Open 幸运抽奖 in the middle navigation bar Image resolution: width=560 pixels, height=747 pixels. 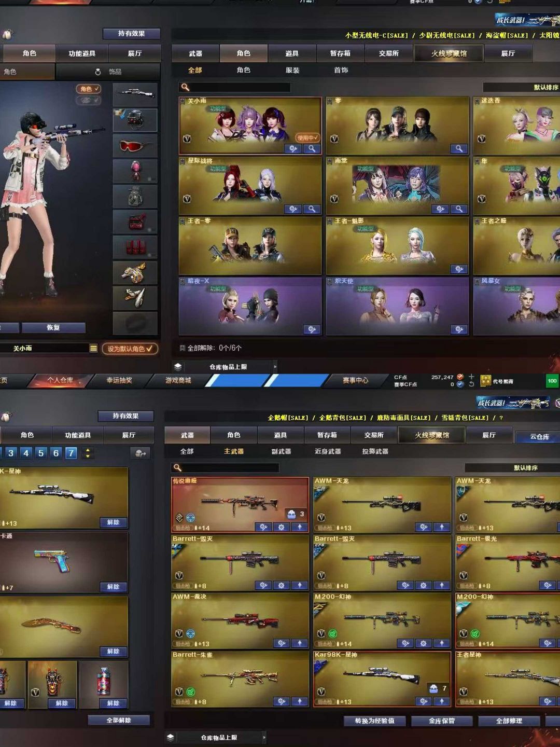[x=119, y=380]
